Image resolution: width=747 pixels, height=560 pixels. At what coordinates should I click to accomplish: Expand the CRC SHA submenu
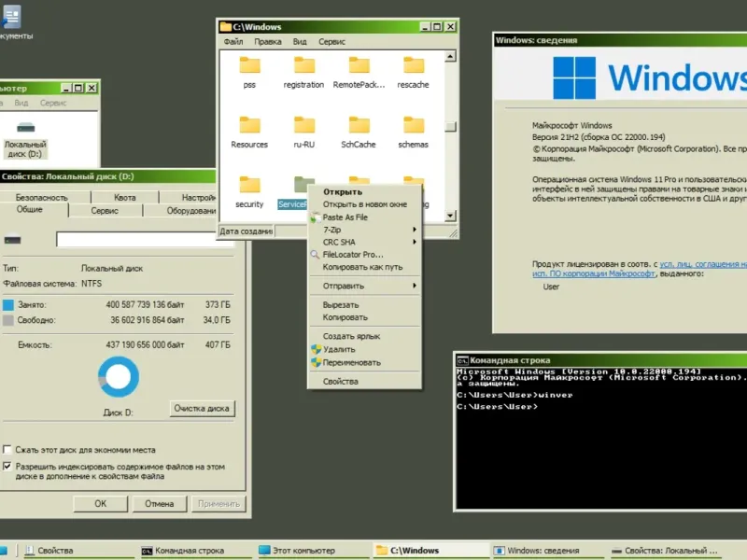coord(364,242)
